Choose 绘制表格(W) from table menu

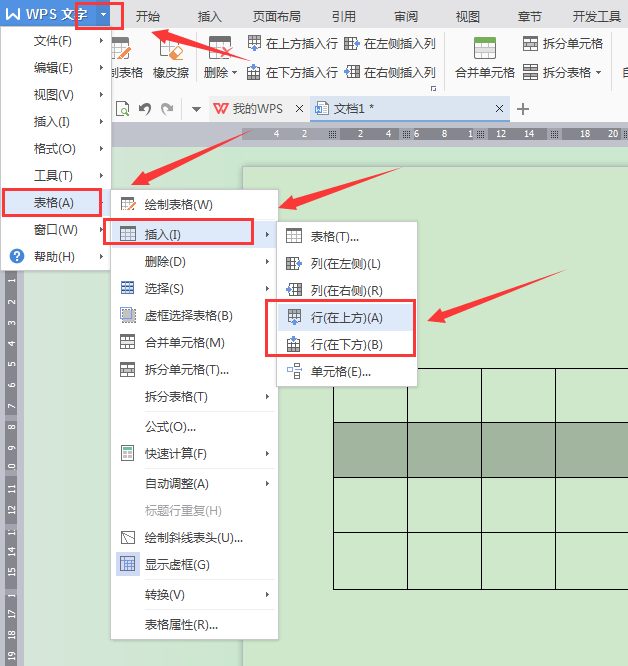click(194, 205)
